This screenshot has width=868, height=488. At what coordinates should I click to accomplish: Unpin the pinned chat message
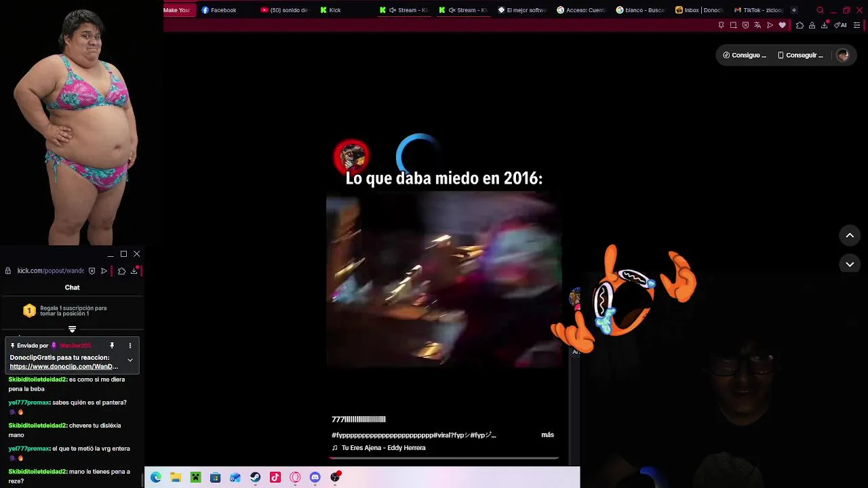point(112,346)
